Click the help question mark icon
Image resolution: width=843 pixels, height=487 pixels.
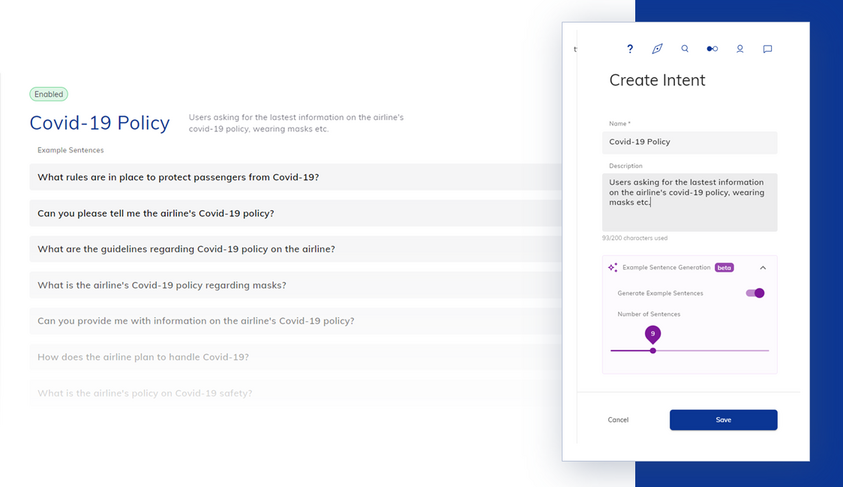[630, 49]
